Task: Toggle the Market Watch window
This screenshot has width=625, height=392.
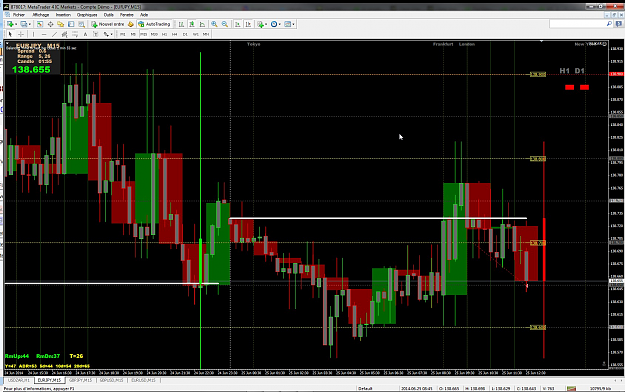Action: pos(40,24)
